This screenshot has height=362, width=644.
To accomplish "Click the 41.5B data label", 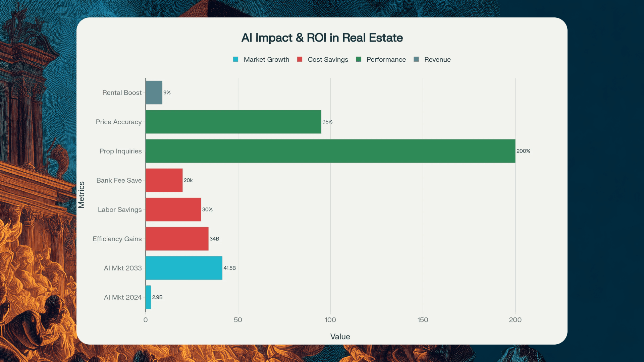I will click(x=230, y=268).
